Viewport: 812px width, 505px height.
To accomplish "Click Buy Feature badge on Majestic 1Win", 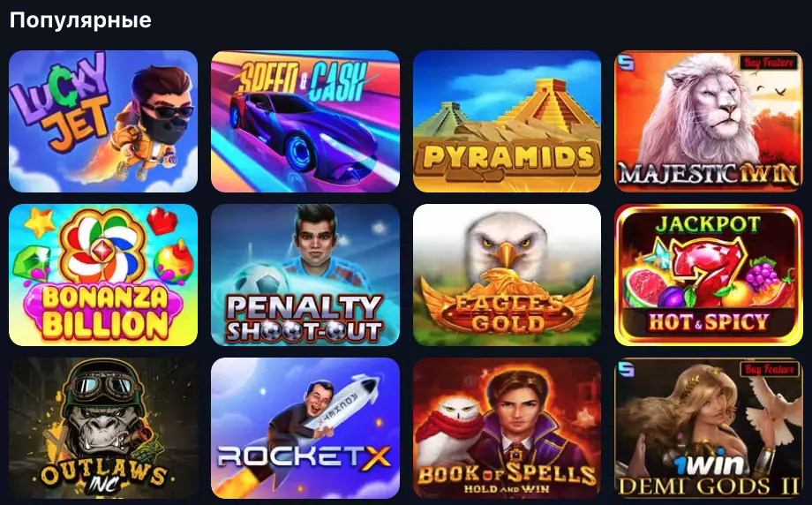I will coord(769,63).
